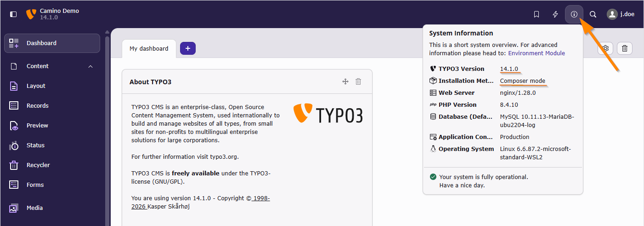The height and width of the screenshot is (226, 644).
Task: Click the green system operational check icon
Action: 433,177
